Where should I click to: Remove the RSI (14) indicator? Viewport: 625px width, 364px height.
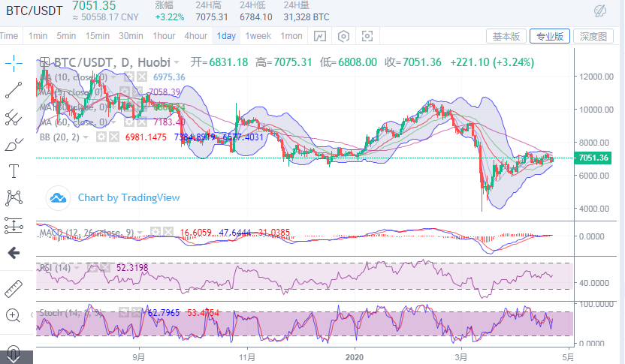(105, 267)
